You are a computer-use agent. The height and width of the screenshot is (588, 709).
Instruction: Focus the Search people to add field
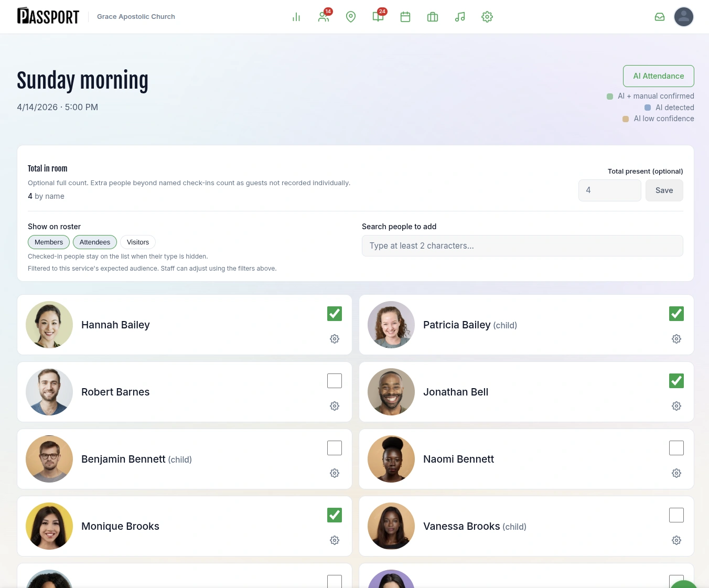tap(522, 245)
